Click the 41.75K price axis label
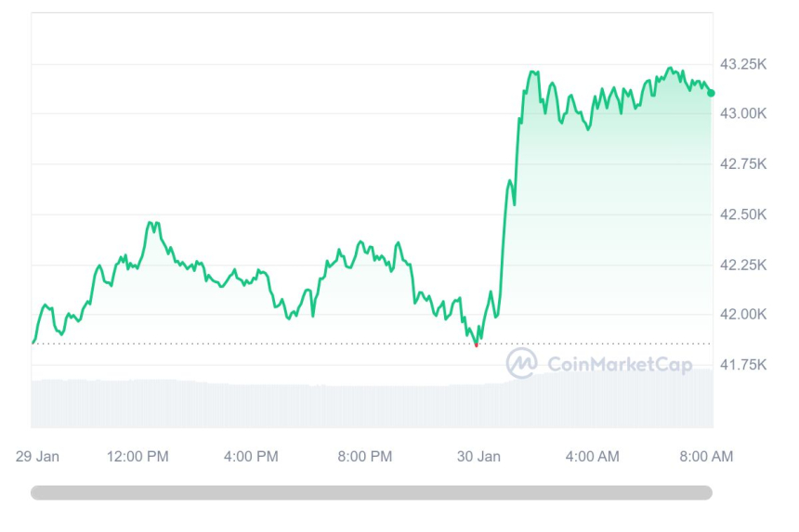Screen dimensions: 799x532 (744, 366)
